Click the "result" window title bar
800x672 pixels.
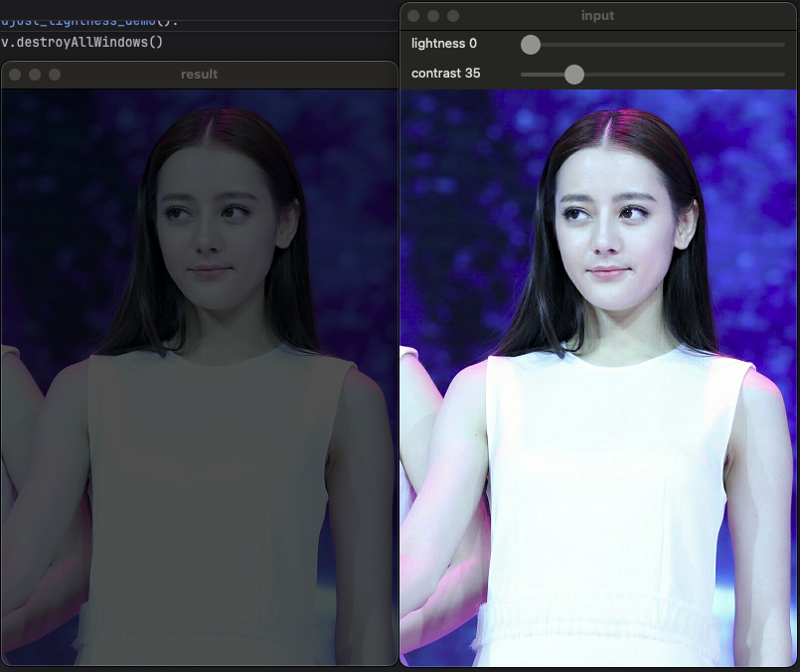(x=199, y=74)
